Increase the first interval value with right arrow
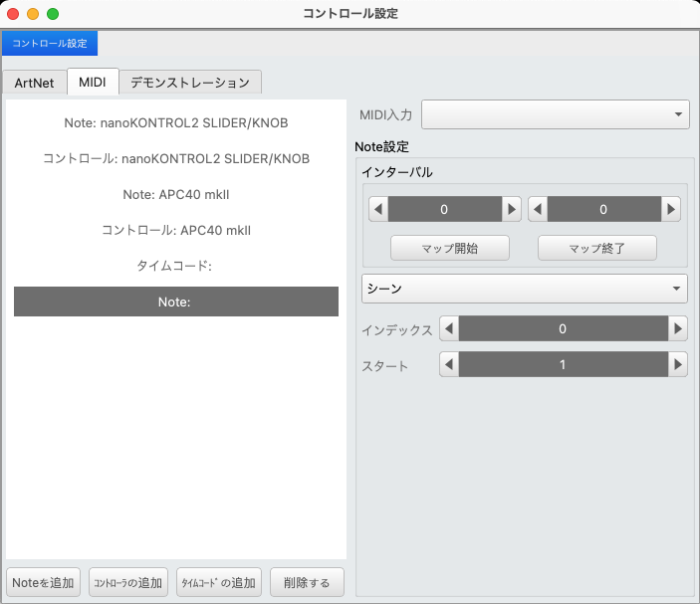The height and width of the screenshot is (604, 700). tap(512, 209)
